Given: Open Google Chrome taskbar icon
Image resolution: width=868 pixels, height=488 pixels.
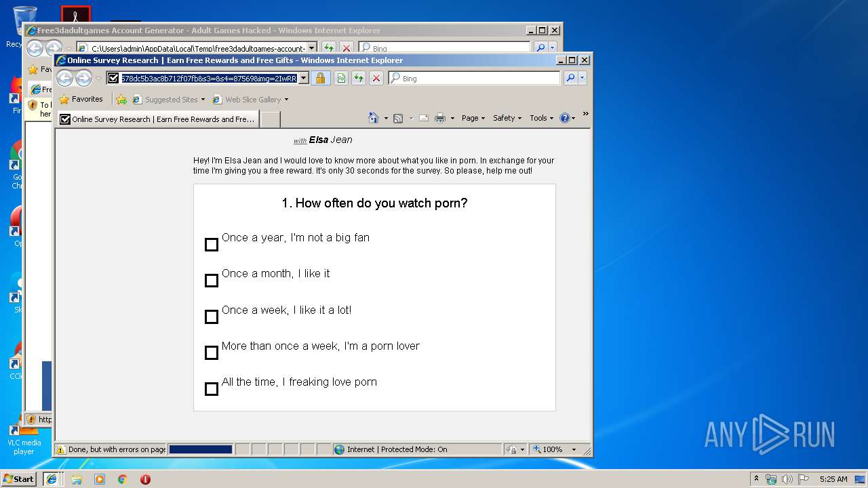Looking at the screenshot, I should click(122, 479).
